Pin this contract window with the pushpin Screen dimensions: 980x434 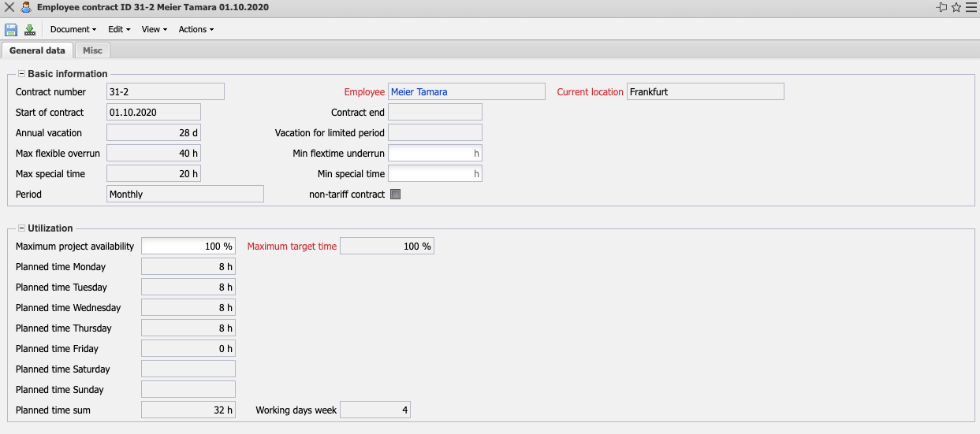pyautogui.click(x=941, y=7)
